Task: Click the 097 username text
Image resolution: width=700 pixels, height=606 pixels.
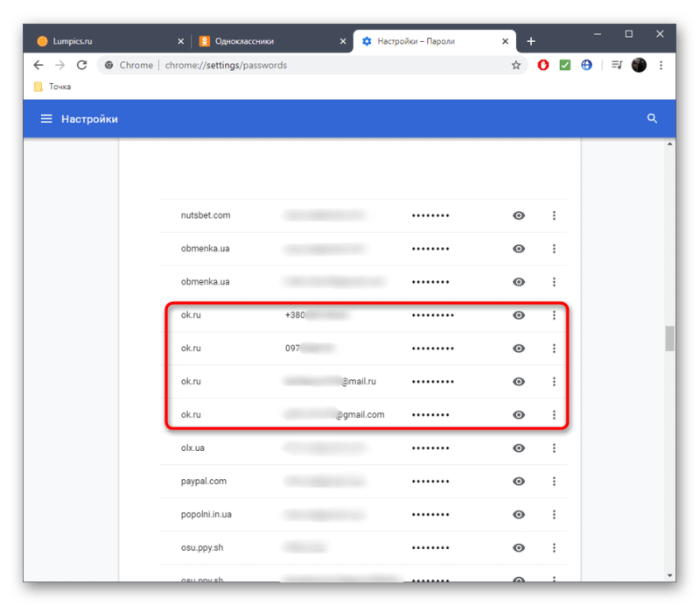Action: click(x=310, y=349)
